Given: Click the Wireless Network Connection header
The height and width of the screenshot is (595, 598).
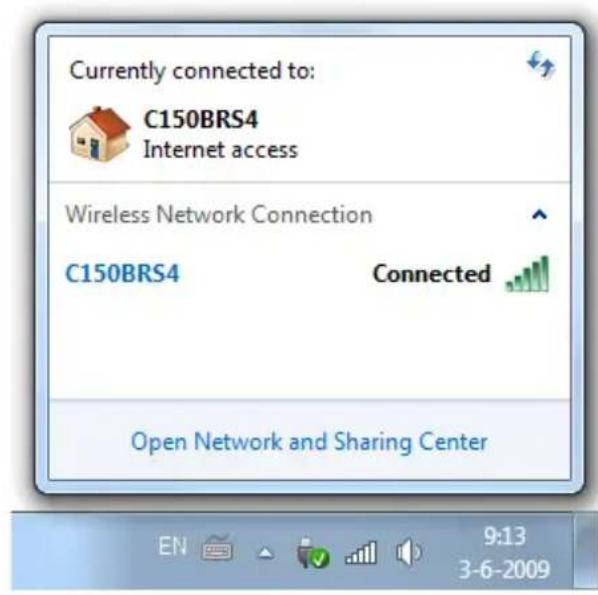Looking at the screenshot, I should pyautogui.click(x=219, y=214).
